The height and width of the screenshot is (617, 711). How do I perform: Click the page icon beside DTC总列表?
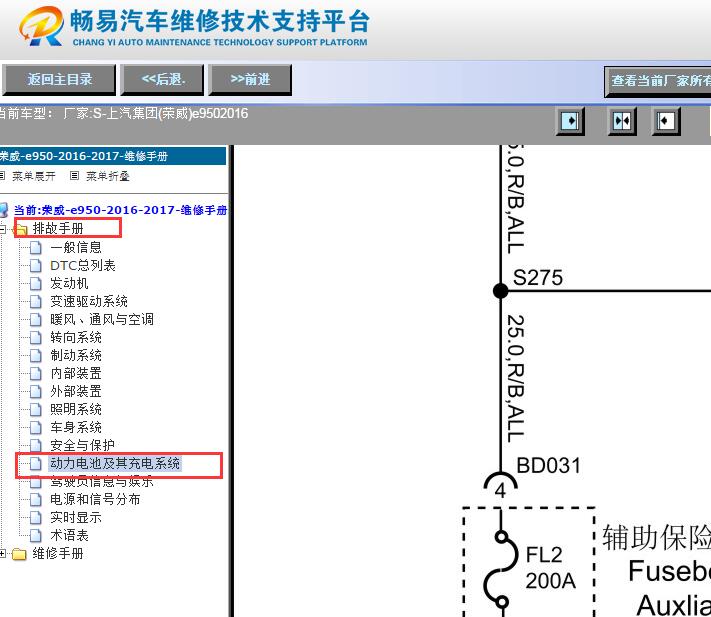(x=35, y=266)
